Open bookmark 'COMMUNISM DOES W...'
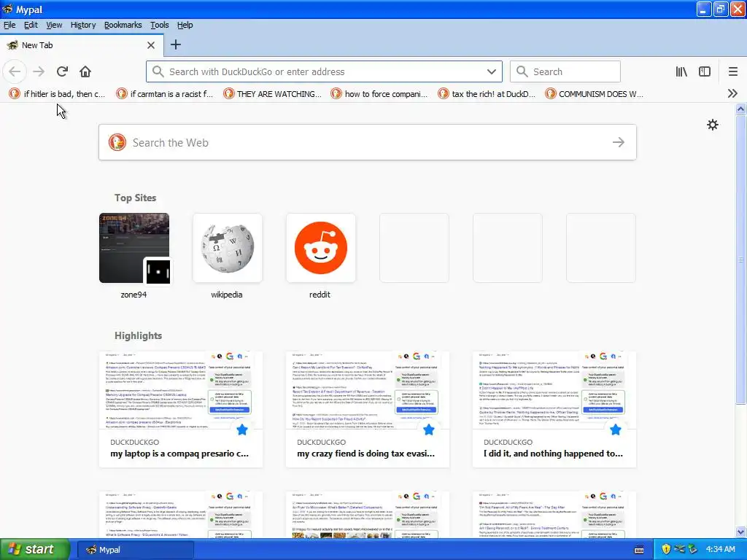 click(x=595, y=94)
